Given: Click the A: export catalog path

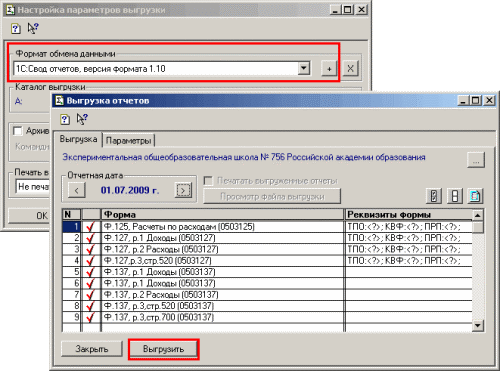Looking at the screenshot, I should 19,101.
